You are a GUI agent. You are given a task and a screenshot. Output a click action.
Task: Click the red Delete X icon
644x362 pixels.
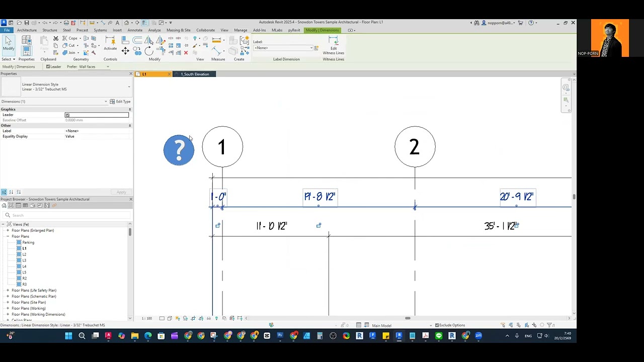(186, 53)
